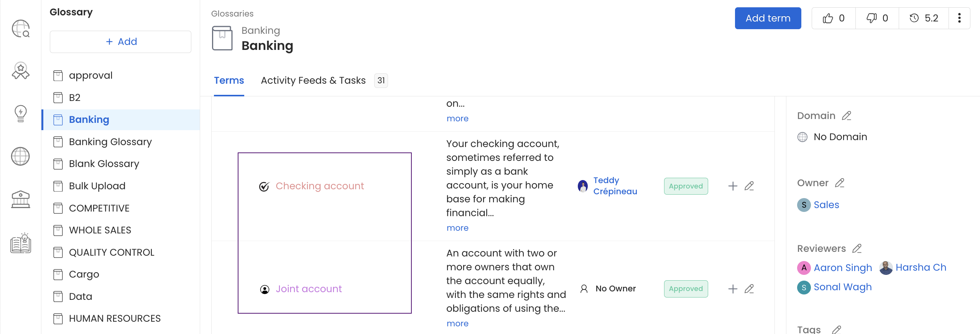
Task: Open the Explore icon in left sidebar
Action: pyautogui.click(x=21, y=29)
